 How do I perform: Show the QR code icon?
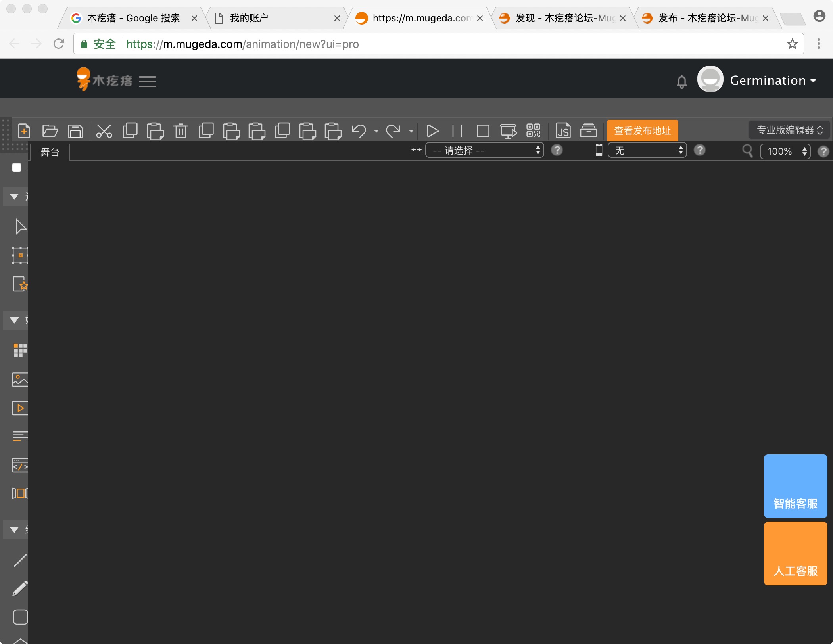pyautogui.click(x=534, y=130)
